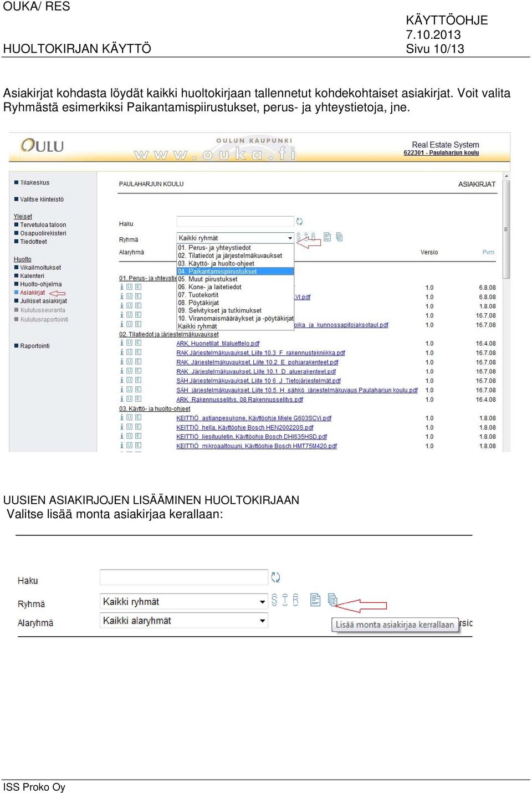This screenshot has height=793, width=532.
Task: Click U icon for Liite 10.3 F rakennustekniikka
Action: pyautogui.click(x=129, y=352)
